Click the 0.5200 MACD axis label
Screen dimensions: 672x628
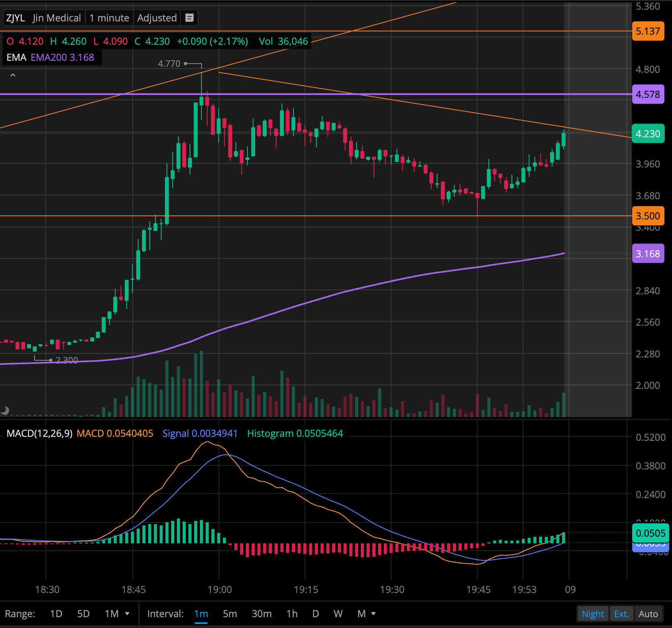(x=651, y=437)
